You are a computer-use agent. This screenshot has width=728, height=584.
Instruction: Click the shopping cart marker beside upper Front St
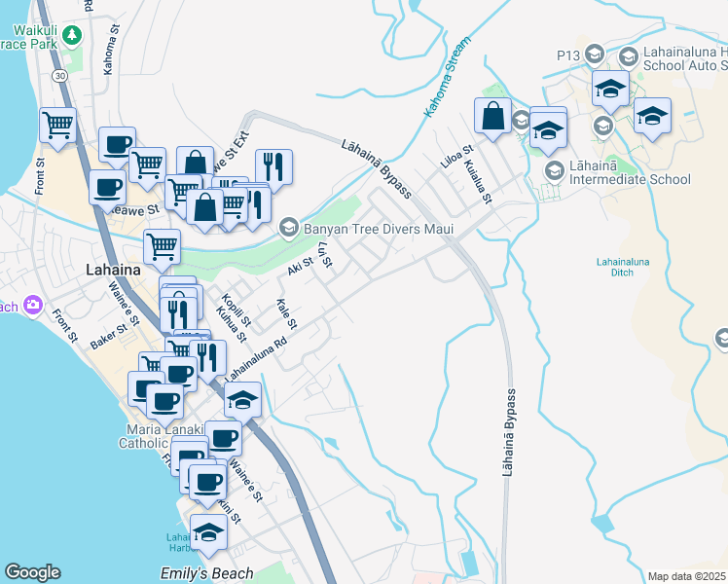point(58,125)
